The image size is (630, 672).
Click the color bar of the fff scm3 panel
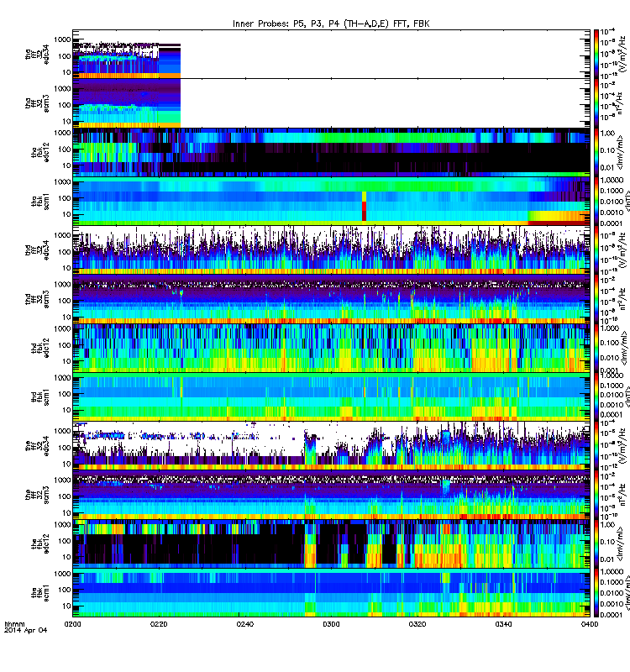[x=596, y=495]
